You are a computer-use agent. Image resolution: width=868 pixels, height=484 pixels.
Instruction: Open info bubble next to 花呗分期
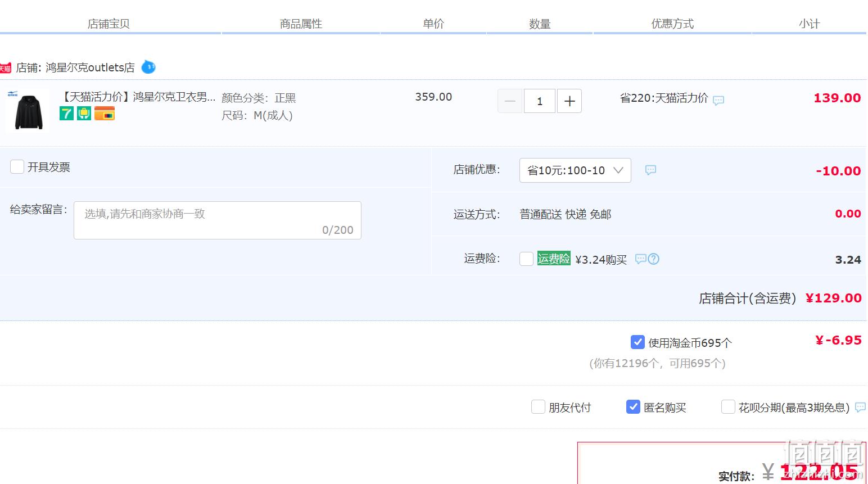coord(860,407)
